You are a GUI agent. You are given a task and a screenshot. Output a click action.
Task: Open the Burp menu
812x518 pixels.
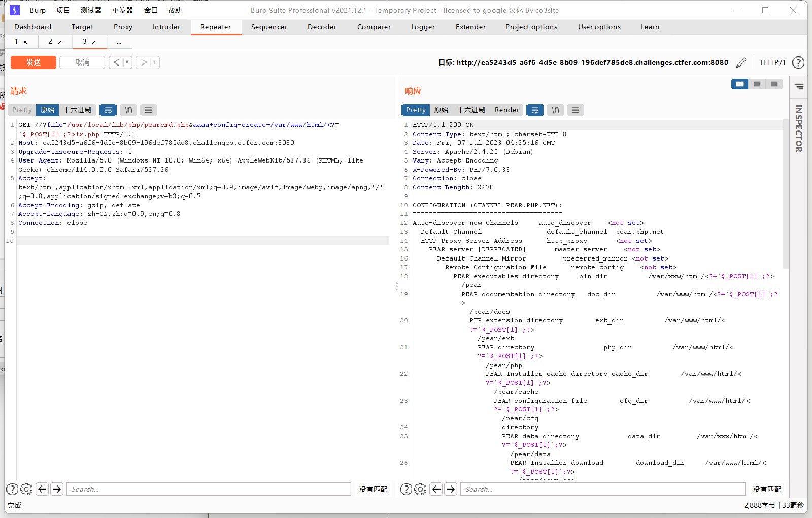pyautogui.click(x=38, y=10)
